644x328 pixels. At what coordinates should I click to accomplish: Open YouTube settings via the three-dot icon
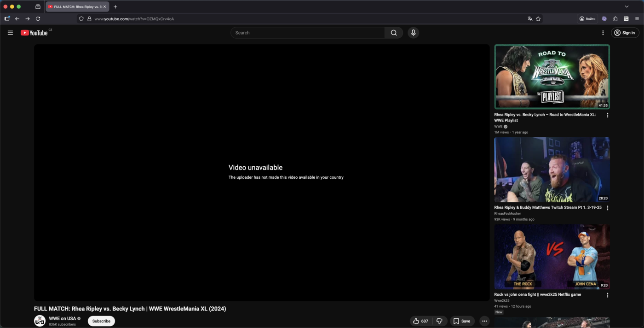[x=603, y=32]
